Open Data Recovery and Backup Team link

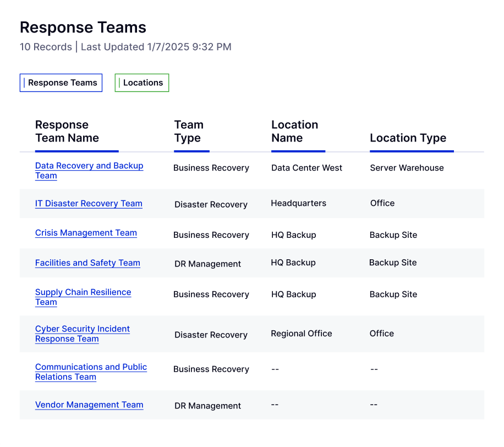point(89,171)
